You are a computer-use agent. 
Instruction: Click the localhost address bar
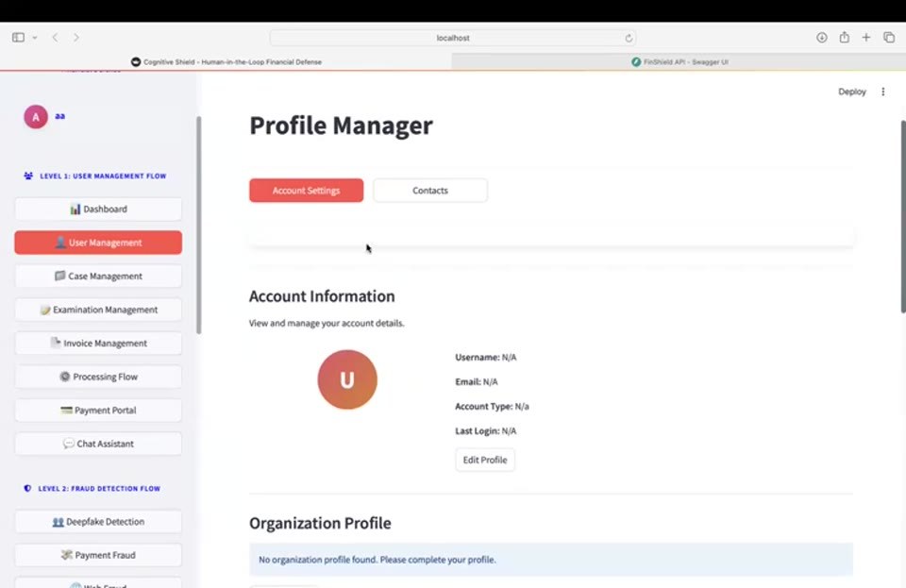coord(453,38)
